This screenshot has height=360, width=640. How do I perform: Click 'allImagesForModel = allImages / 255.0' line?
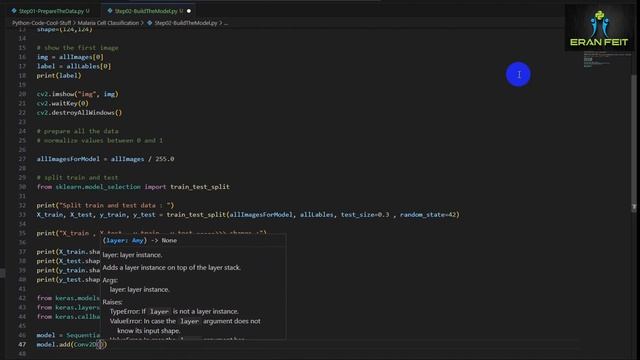tap(105, 159)
